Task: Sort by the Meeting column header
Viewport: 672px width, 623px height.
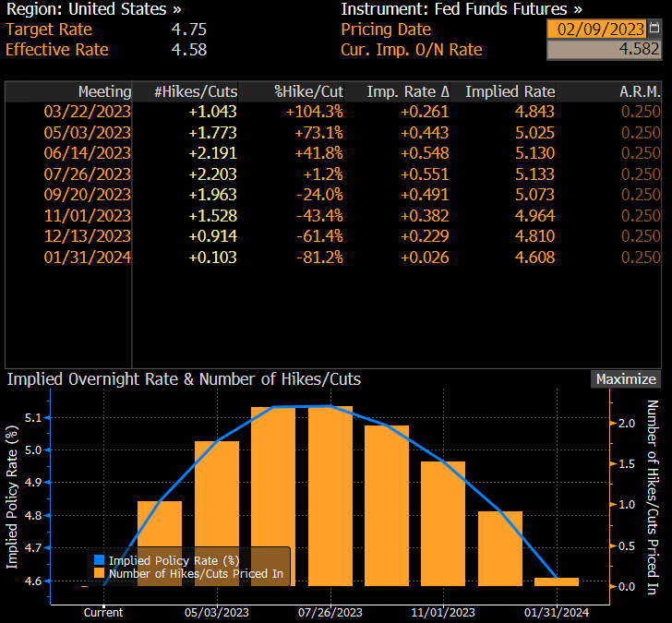Action: (104, 91)
